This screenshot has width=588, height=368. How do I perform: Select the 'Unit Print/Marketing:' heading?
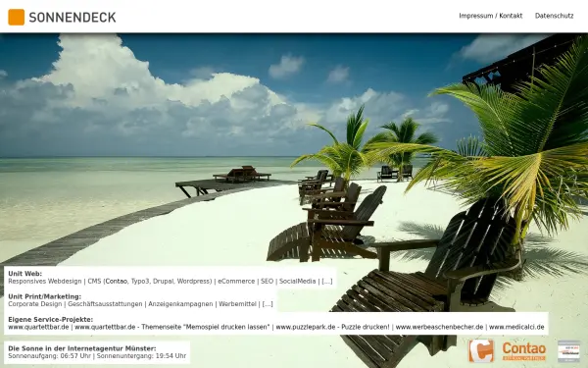tap(44, 296)
